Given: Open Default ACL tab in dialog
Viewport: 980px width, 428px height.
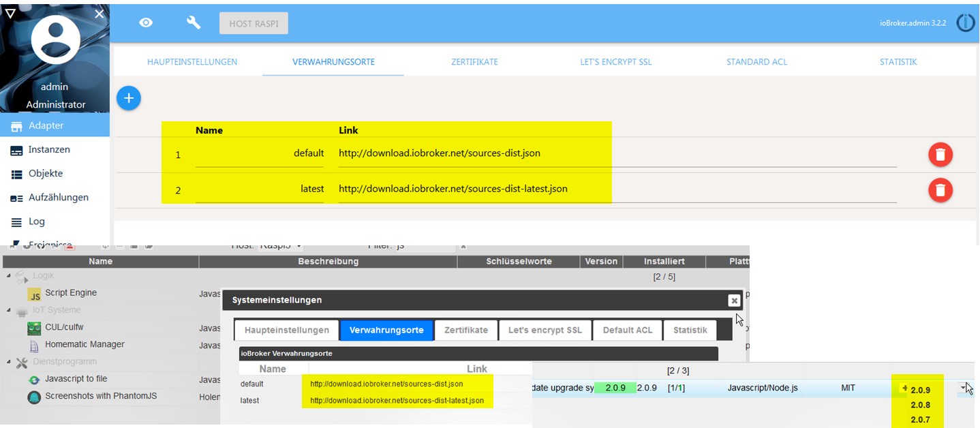Looking at the screenshot, I should point(628,330).
